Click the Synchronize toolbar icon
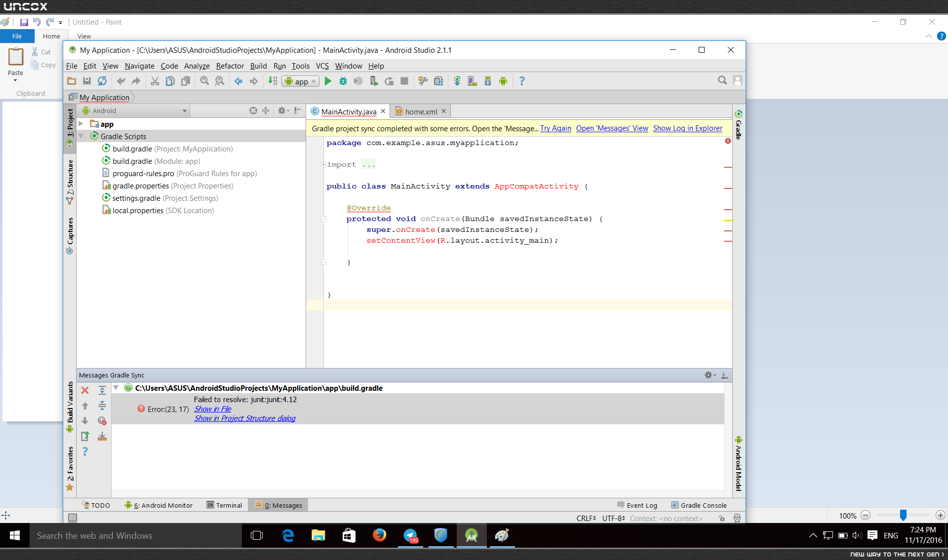 pyautogui.click(x=102, y=81)
